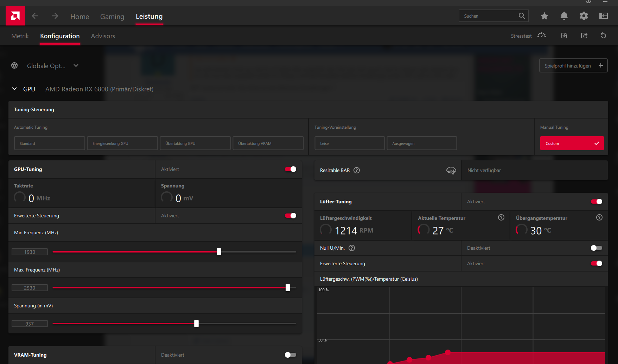Switch to the Advisors subtab
The width and height of the screenshot is (618, 364).
pos(103,36)
